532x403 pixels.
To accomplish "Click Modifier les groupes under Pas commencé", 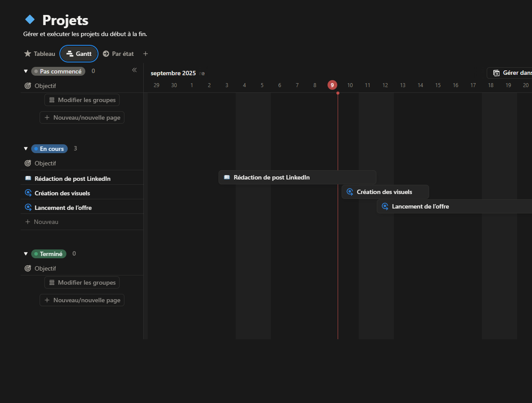I will 82,100.
